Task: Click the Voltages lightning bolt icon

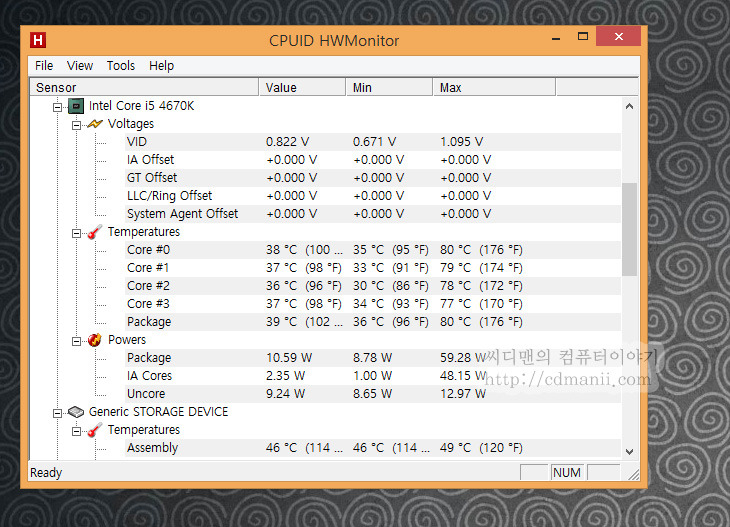Action: point(95,124)
